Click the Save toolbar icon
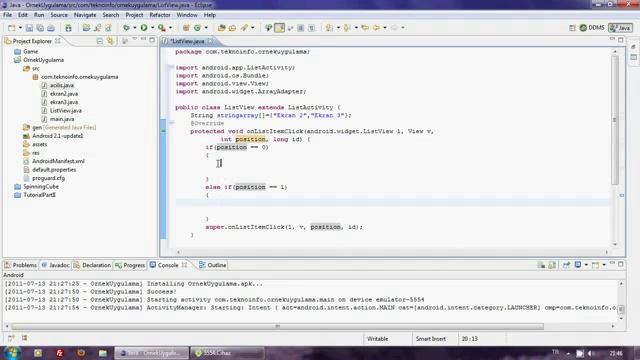The height and width of the screenshot is (360, 640). pos(29,28)
